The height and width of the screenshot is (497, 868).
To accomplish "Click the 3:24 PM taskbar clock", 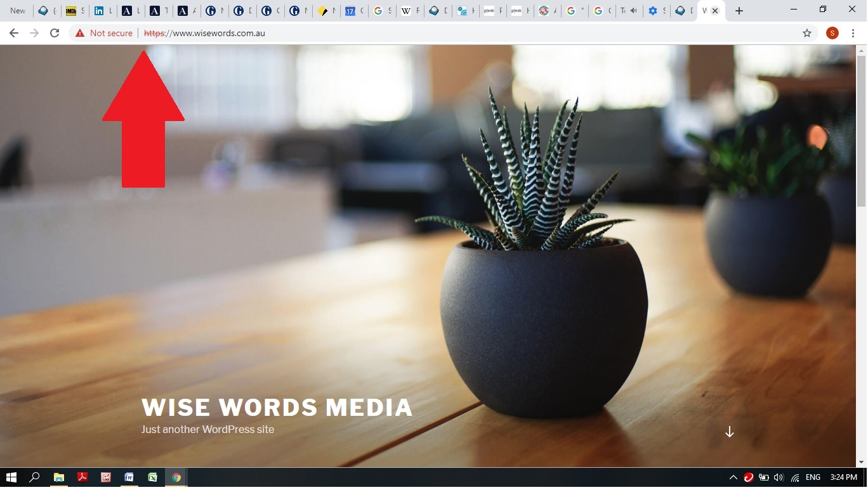I will tap(843, 477).
